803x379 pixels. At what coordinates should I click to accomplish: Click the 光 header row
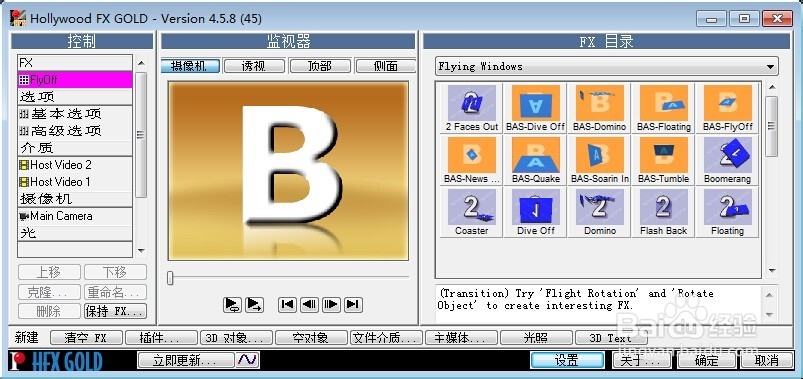[75, 233]
